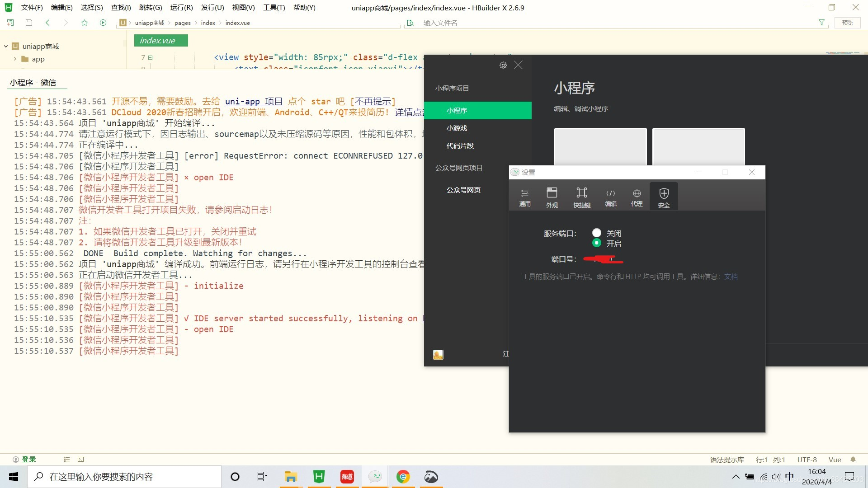Create a new file using the toolbar icon

click(10, 22)
